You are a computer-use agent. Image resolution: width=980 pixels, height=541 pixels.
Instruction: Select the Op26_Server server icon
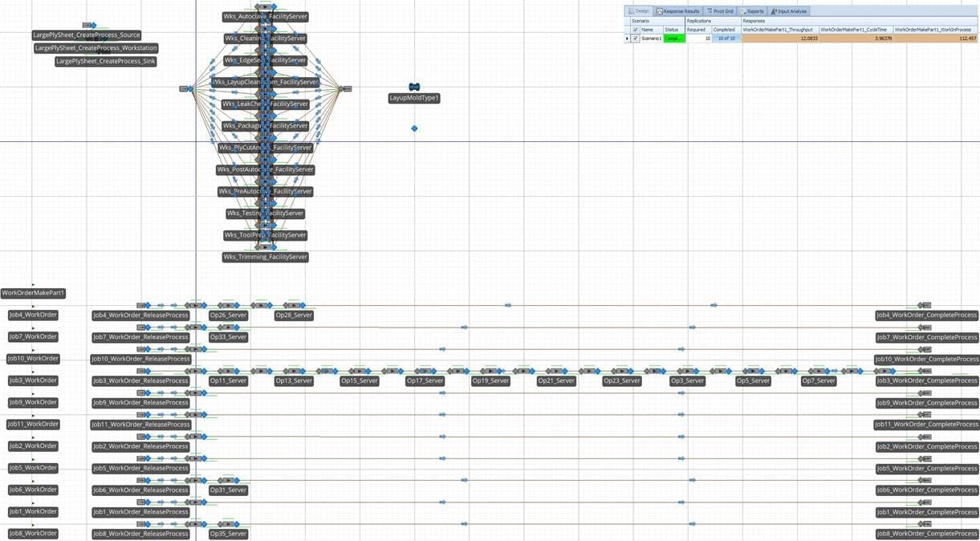228,305
